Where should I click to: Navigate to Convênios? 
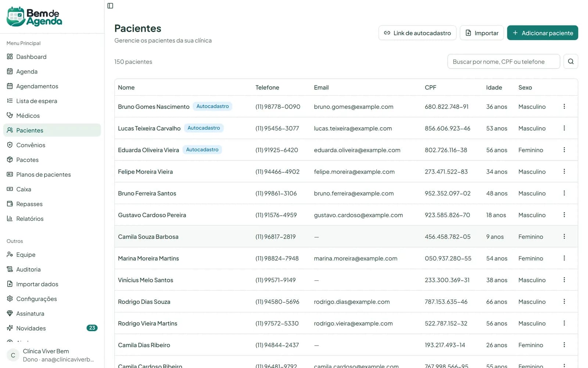[x=52, y=145]
